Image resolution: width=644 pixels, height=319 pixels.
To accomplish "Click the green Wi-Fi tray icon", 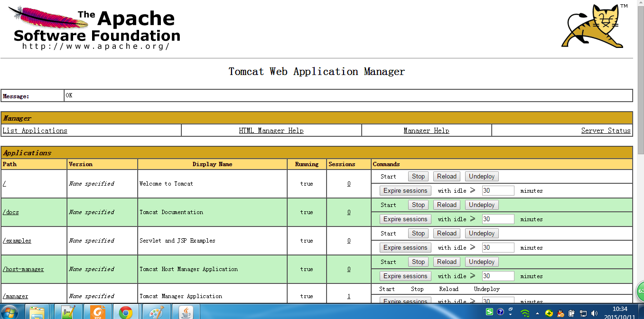I will pyautogui.click(x=525, y=313).
